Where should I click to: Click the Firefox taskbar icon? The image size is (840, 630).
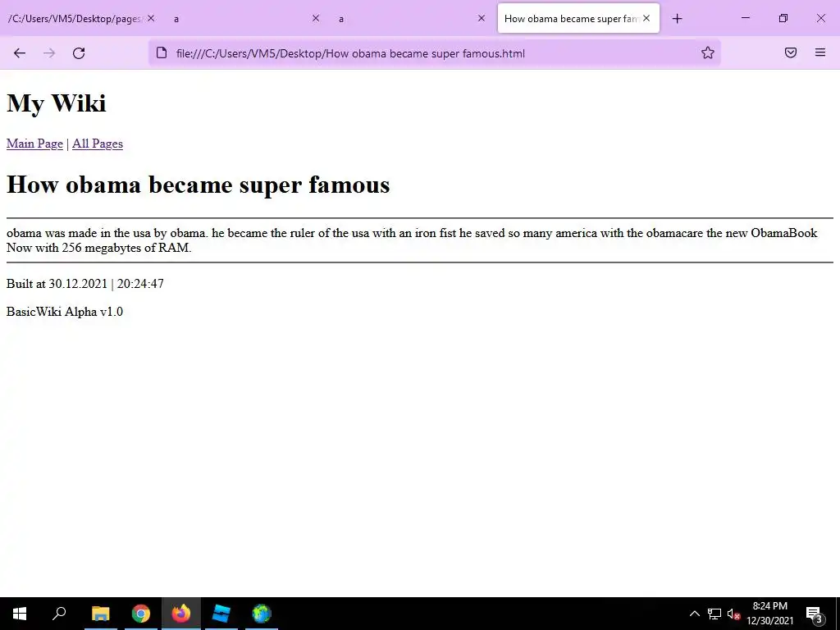point(181,614)
